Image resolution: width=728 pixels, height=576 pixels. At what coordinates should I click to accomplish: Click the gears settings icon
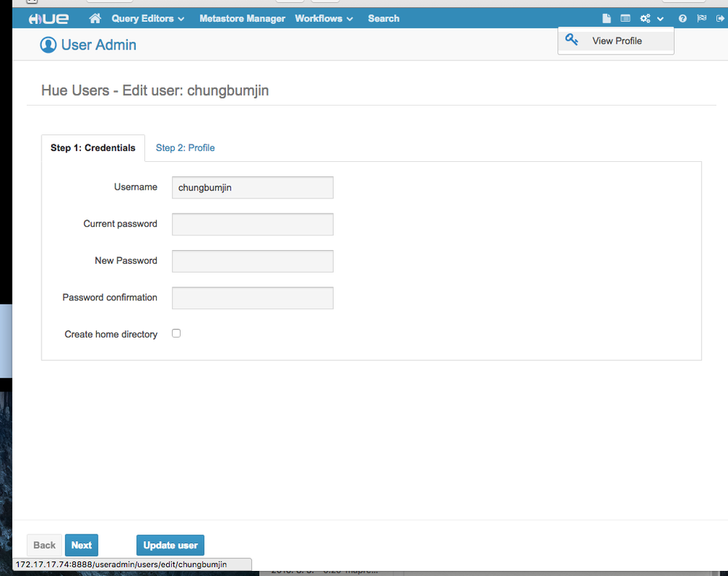(646, 18)
